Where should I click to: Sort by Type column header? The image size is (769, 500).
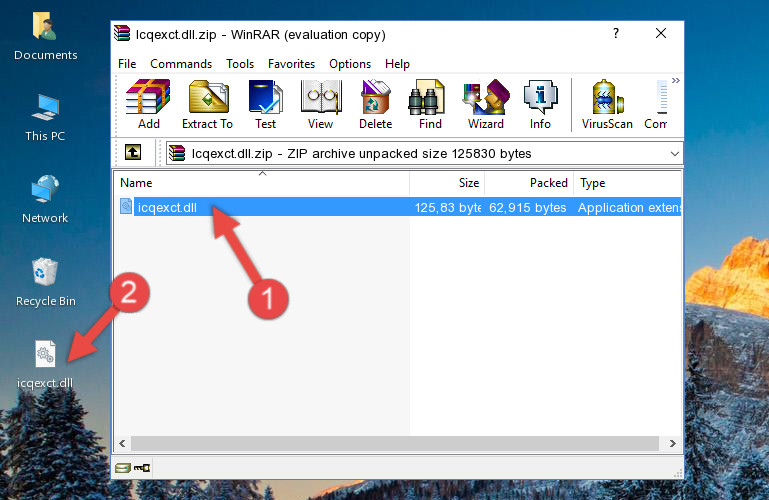click(x=628, y=183)
